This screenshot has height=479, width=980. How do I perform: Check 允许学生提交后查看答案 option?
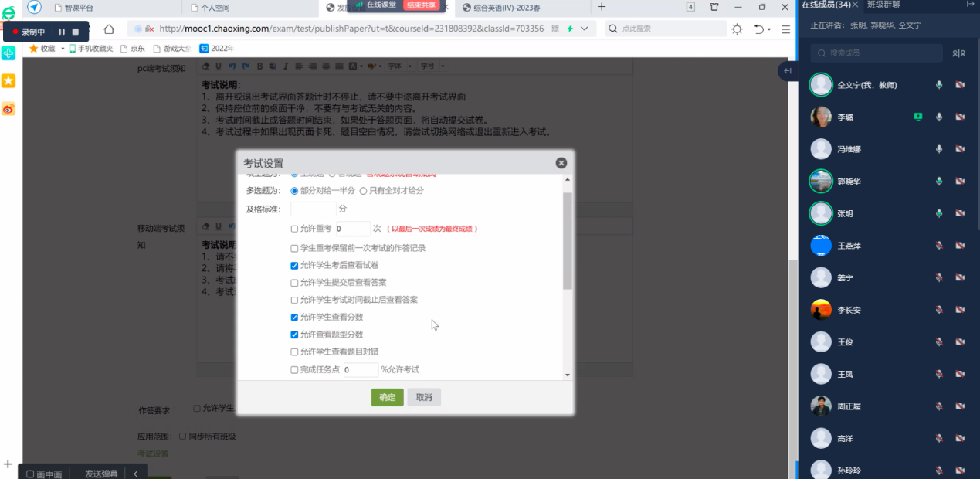[294, 283]
